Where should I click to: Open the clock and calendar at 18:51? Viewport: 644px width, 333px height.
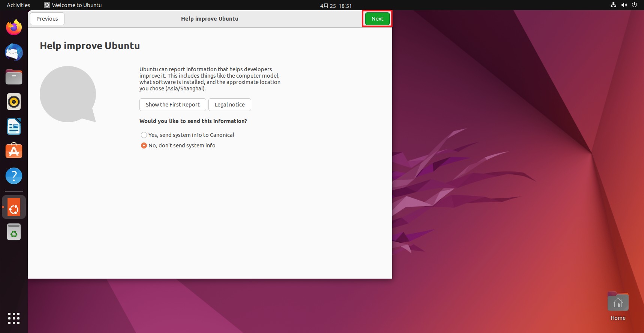(x=336, y=6)
